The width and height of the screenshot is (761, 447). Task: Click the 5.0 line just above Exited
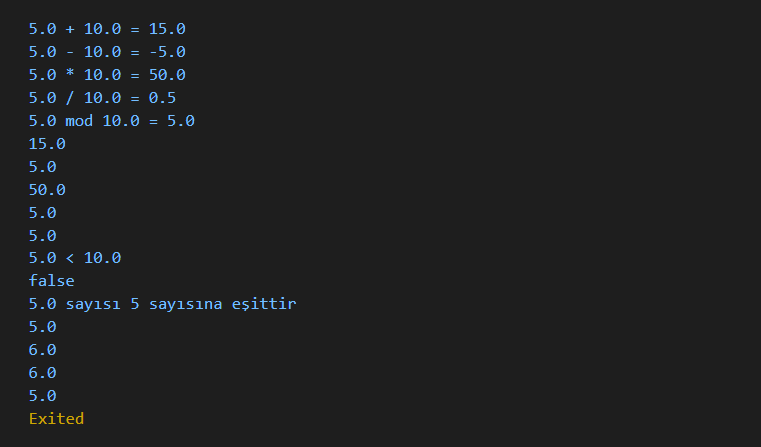[42, 396]
